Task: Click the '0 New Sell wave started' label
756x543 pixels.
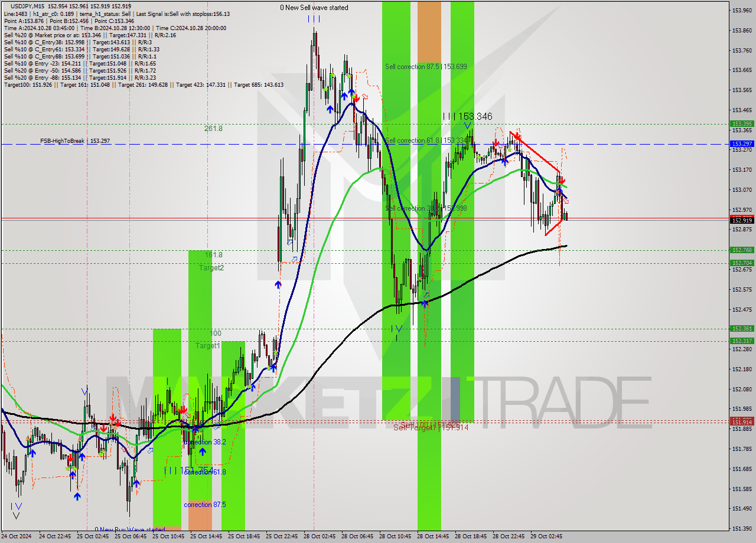Action: pyautogui.click(x=314, y=8)
